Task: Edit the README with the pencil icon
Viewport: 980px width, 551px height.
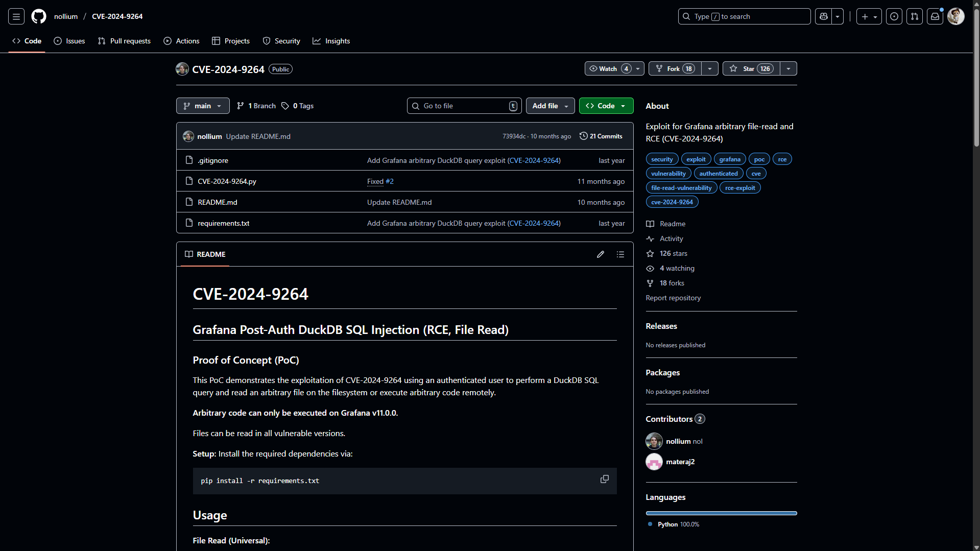Action: tap(600, 254)
